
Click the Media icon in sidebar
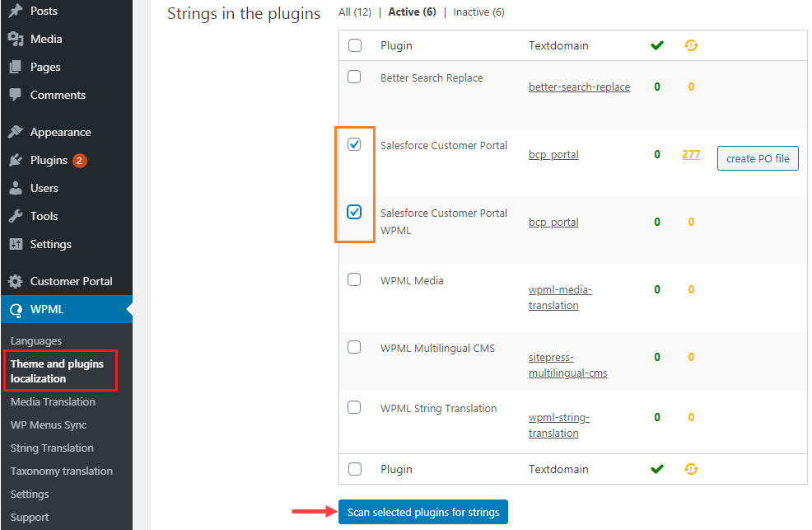[16, 39]
